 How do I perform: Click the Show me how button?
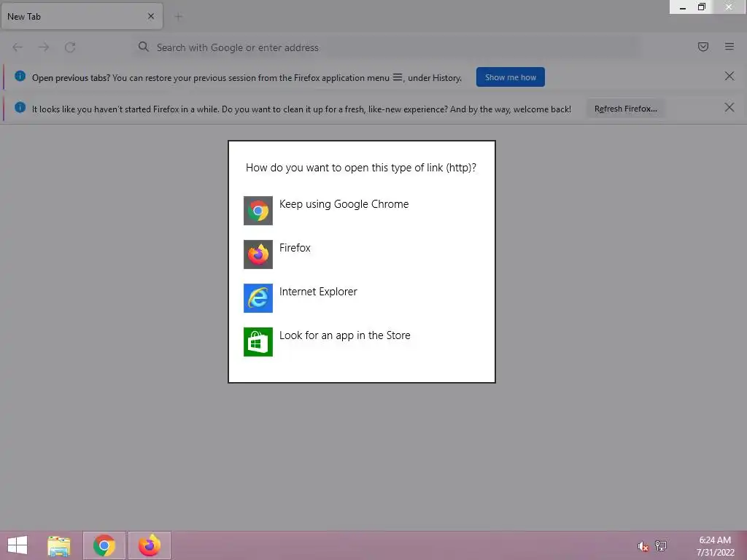tap(510, 77)
